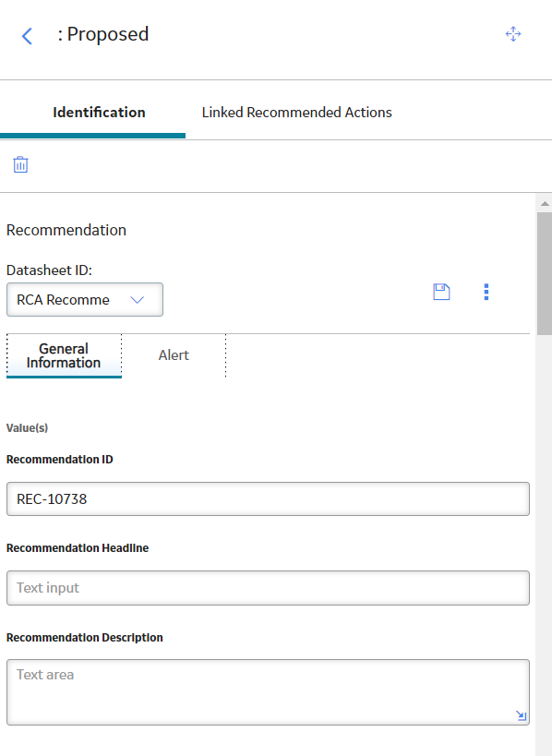Click the expand arrow in the Description text area
Image resolution: width=552 pixels, height=756 pixels.
click(522, 715)
